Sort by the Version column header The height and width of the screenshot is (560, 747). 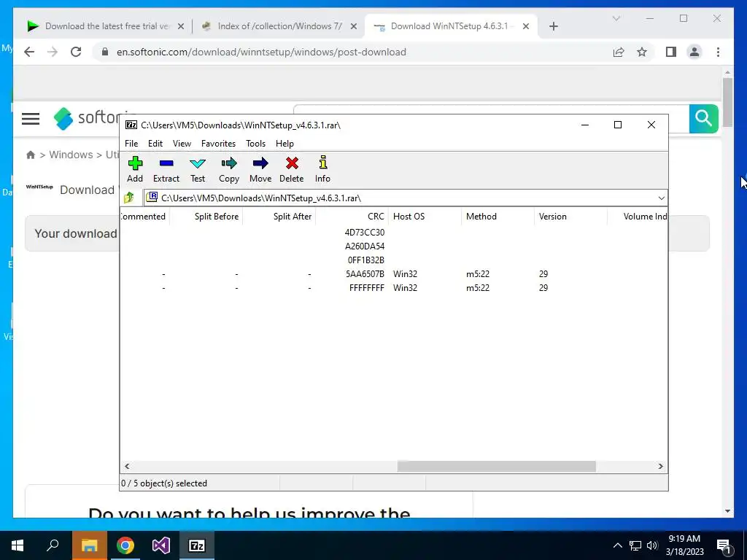[570, 216]
